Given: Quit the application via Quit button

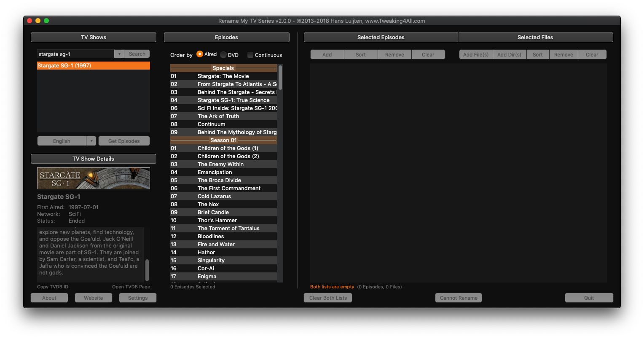Looking at the screenshot, I should click(x=589, y=298).
